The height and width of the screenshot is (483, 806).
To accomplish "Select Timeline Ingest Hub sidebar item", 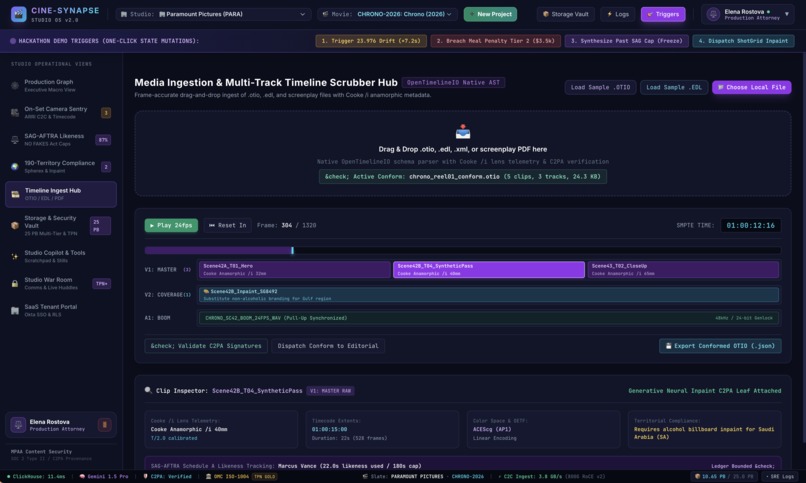I will coord(61,194).
